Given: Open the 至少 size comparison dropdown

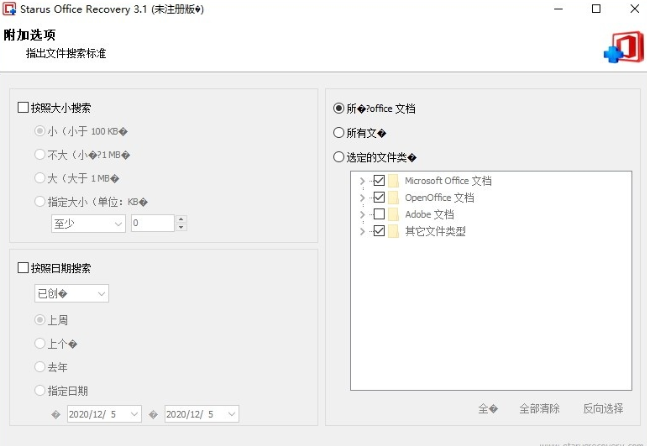Looking at the screenshot, I should 88,224.
